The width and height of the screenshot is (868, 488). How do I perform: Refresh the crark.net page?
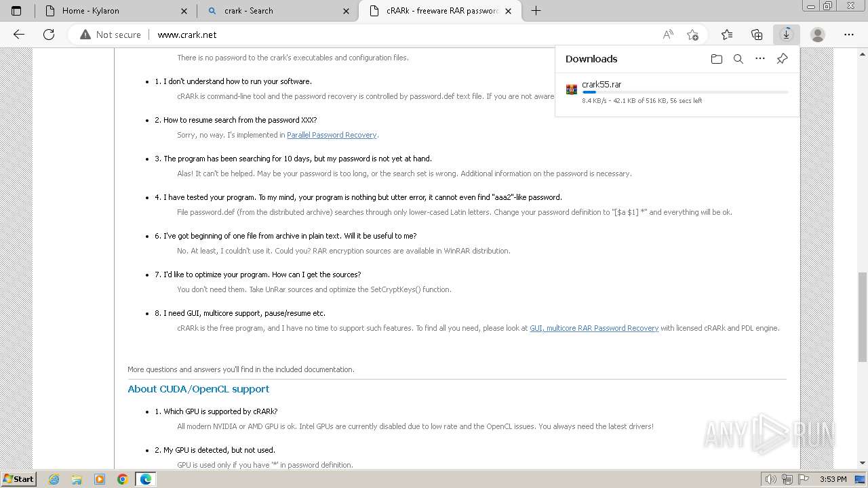tap(49, 35)
